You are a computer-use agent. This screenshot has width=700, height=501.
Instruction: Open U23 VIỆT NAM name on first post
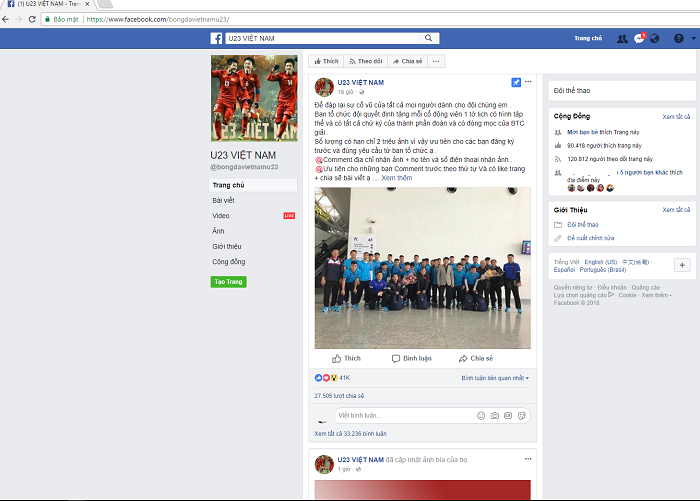pyautogui.click(x=361, y=82)
